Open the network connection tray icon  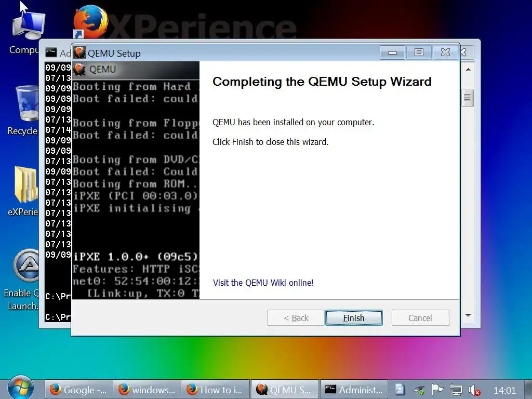[456, 390]
